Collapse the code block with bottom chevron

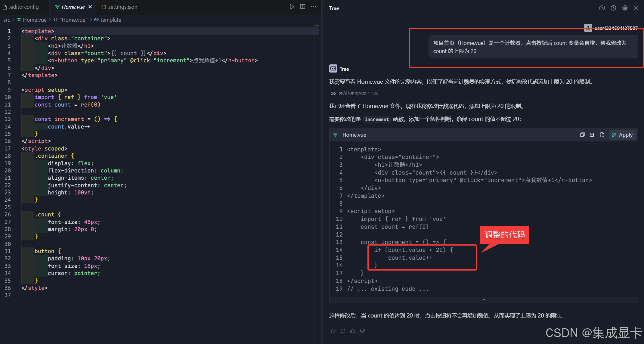484,300
